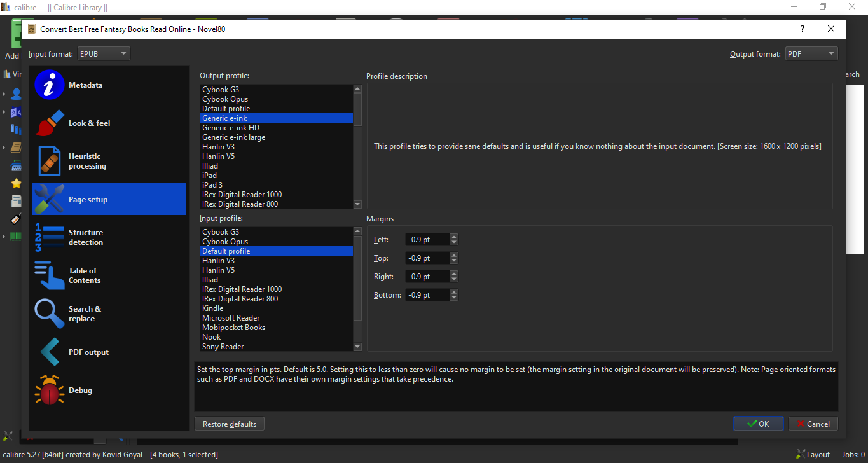Select Kindle input profile
The height and width of the screenshot is (463, 868).
click(x=277, y=308)
